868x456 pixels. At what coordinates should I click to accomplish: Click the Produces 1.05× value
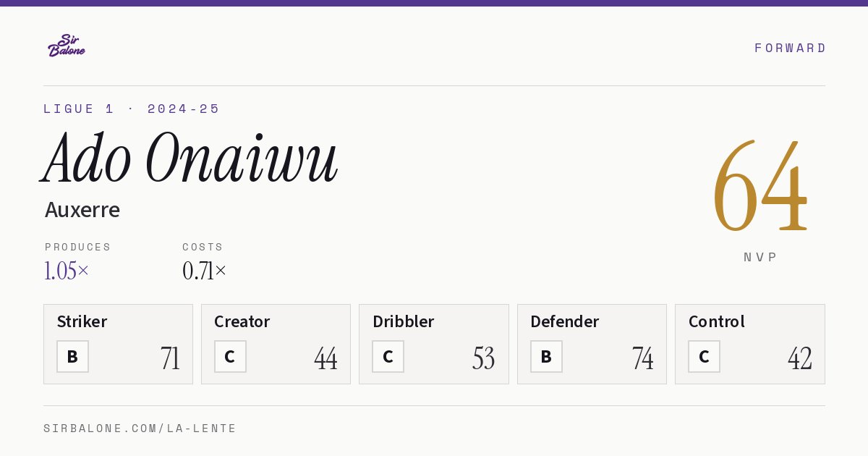[67, 271]
